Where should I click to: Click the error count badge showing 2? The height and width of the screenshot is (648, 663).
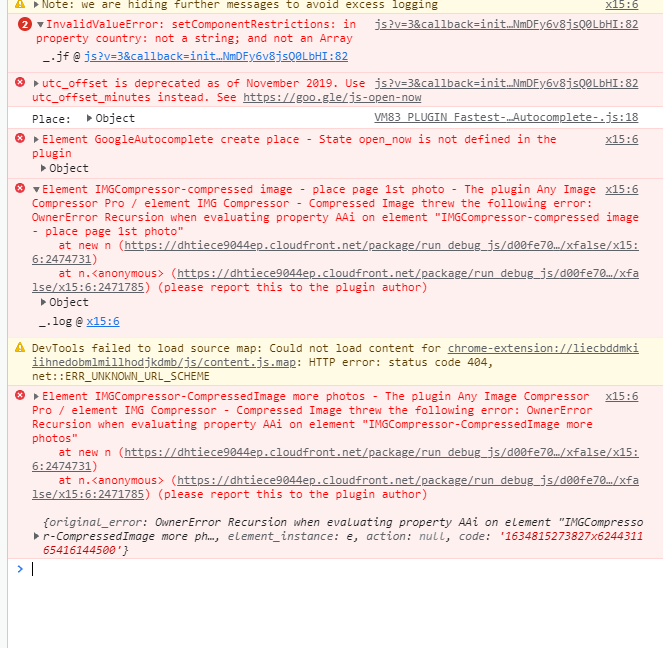tap(25, 25)
